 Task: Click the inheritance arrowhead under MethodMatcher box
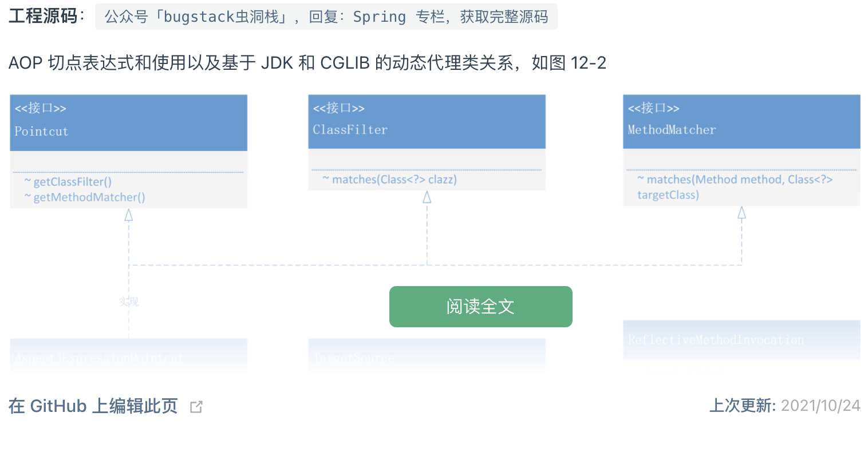[x=742, y=213]
